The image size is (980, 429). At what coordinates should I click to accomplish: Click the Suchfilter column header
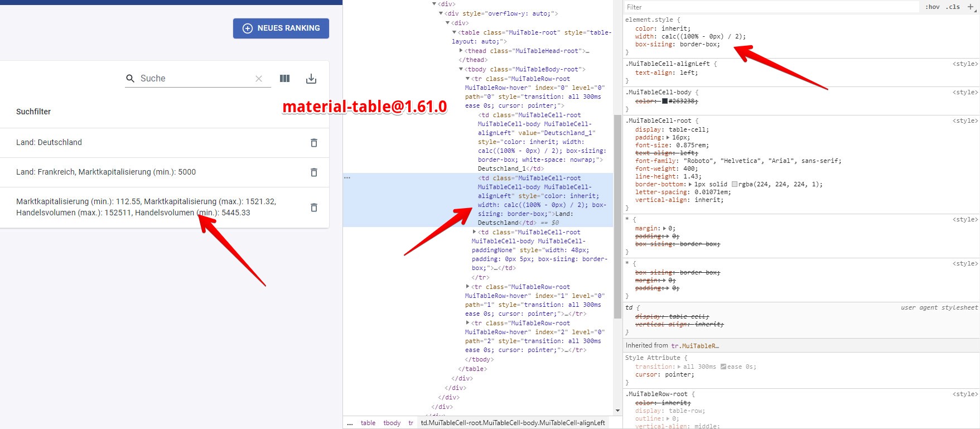click(x=33, y=112)
